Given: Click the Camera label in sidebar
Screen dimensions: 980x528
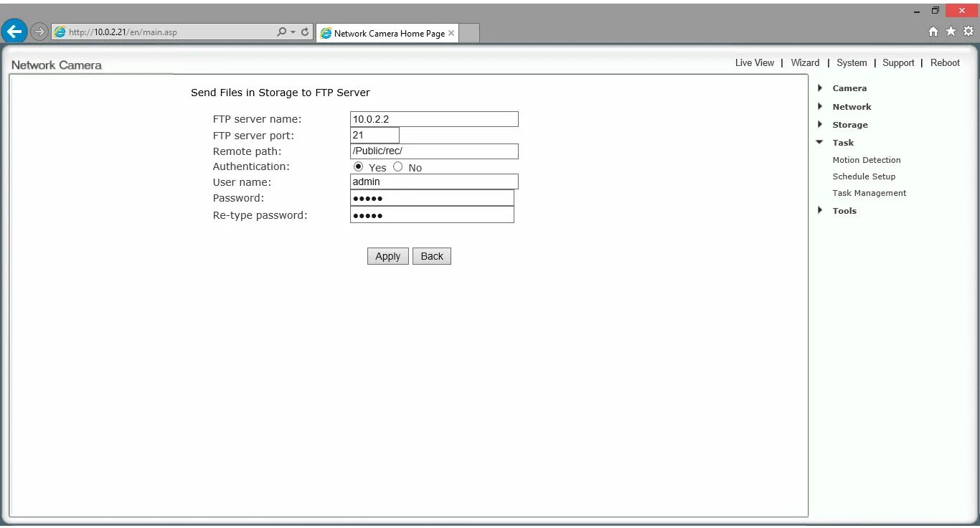Looking at the screenshot, I should pos(849,88).
